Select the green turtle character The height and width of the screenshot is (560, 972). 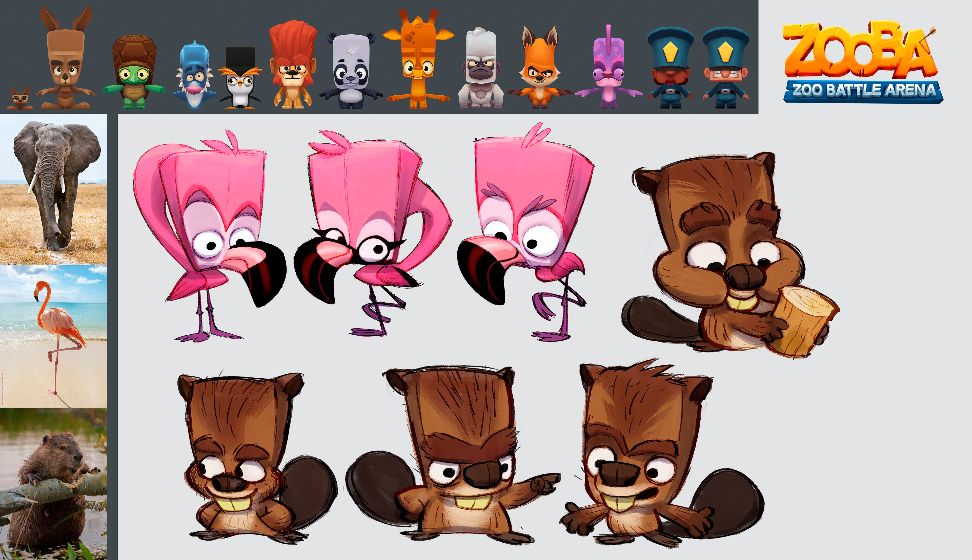[x=134, y=75]
